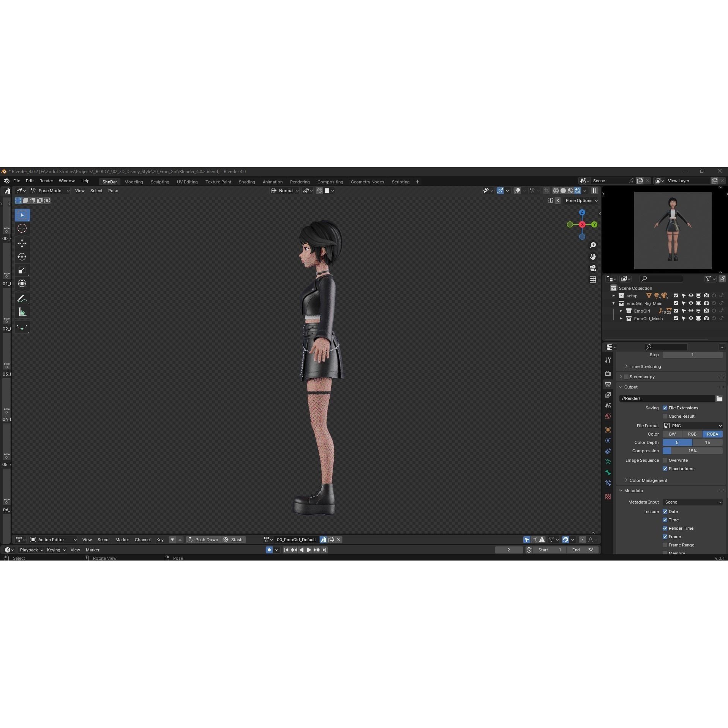Activate the Annotate tool
This screenshot has height=728, width=728.
tap(22, 298)
